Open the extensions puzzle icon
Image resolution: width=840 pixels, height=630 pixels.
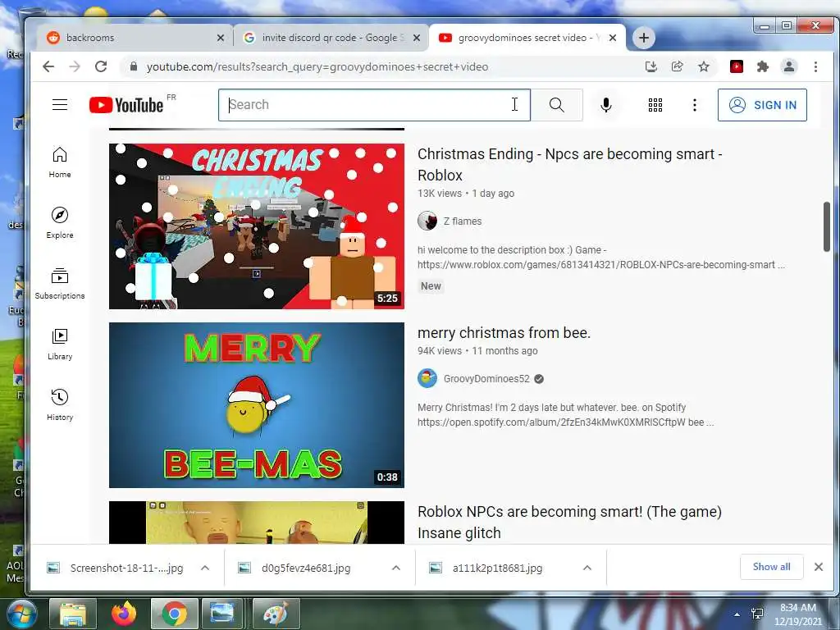click(x=763, y=66)
